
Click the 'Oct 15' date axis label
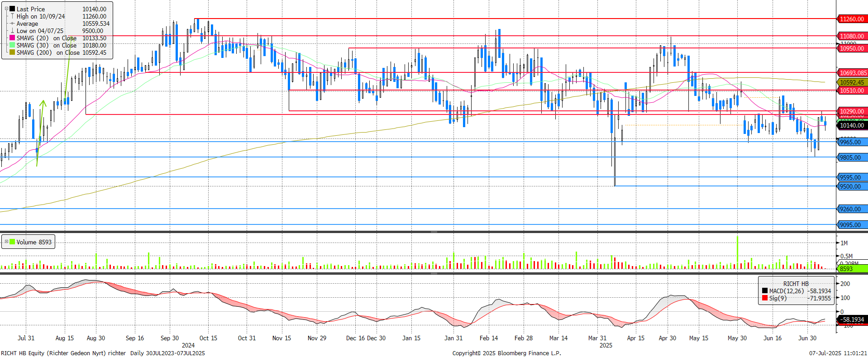tap(208, 338)
